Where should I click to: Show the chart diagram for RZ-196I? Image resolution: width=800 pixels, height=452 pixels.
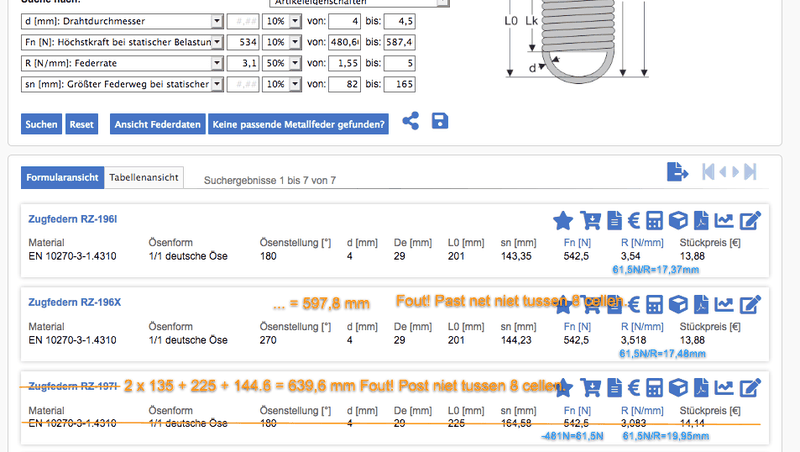tap(725, 220)
